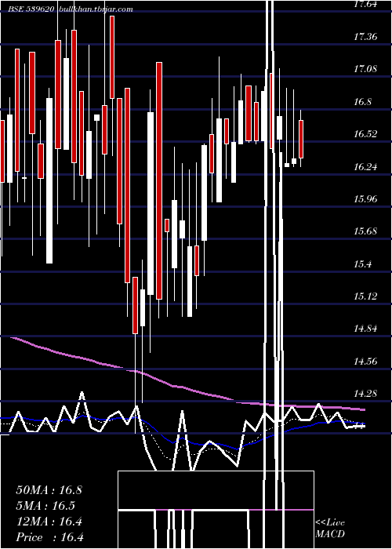Click the 16.52 price axis label
This screenshot has height=549, width=392.
pyautogui.click(x=365, y=134)
